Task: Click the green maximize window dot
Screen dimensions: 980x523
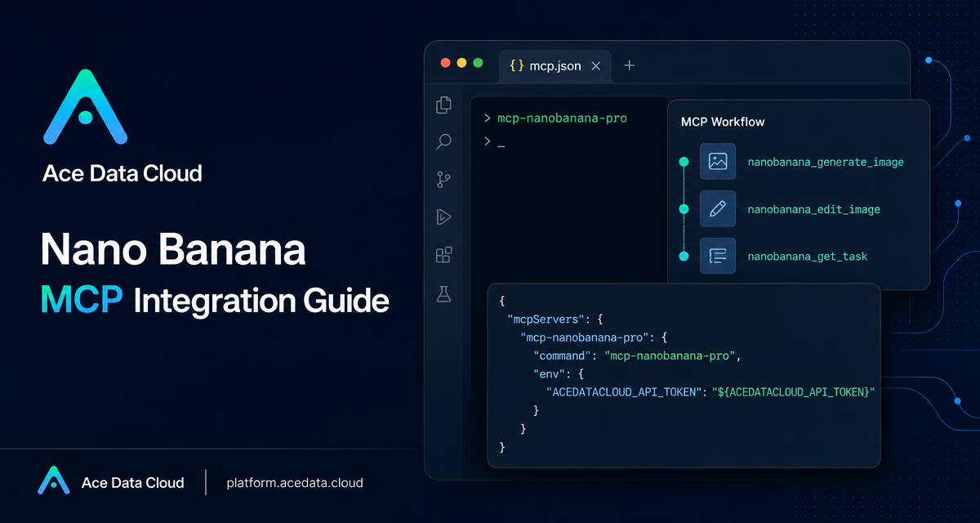Action: (478, 63)
